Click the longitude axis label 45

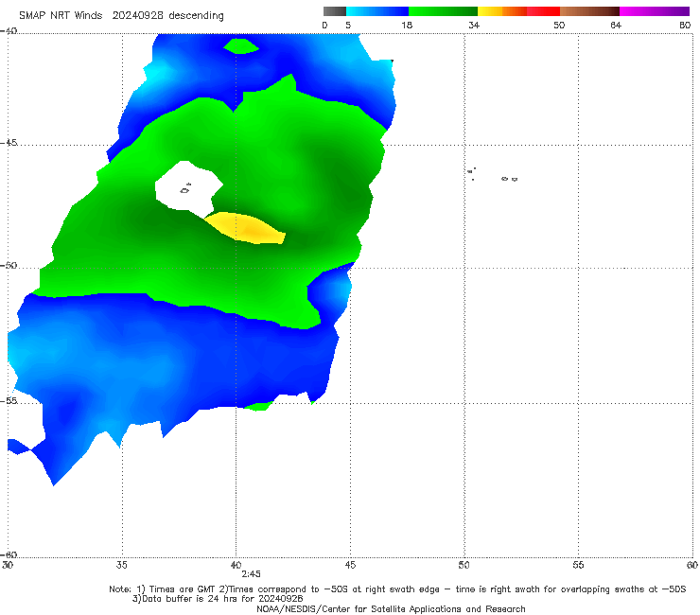350,565
